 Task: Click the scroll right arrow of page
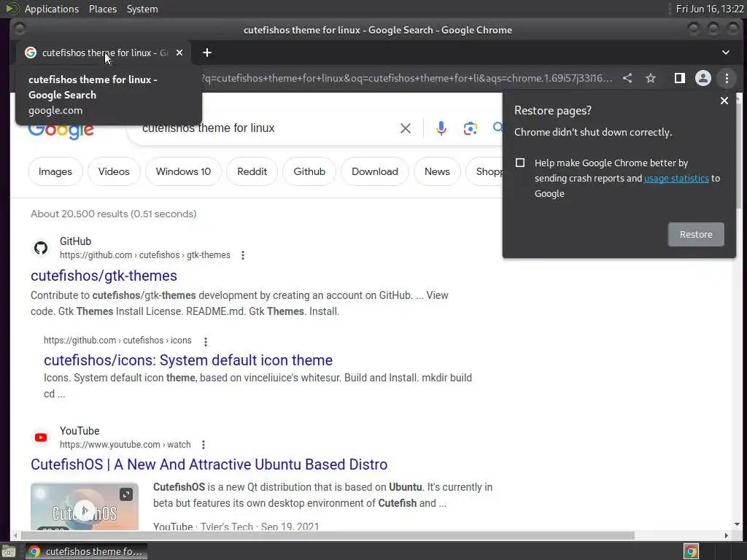[726, 535]
